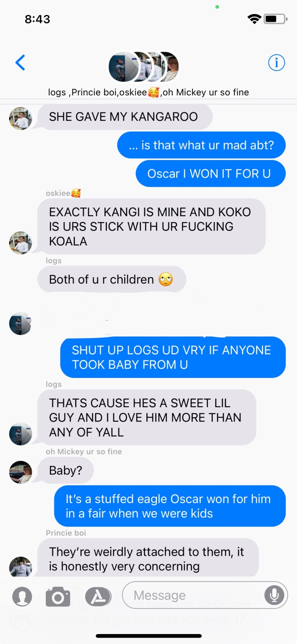
Task: Tap 'Both of u r children' message bubble
Action: (x=112, y=279)
